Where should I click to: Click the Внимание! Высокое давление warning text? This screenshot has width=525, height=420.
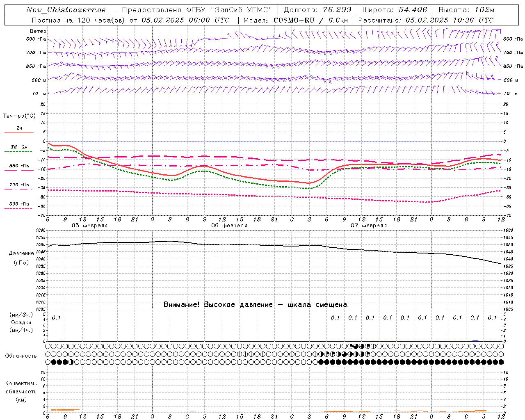(256, 304)
